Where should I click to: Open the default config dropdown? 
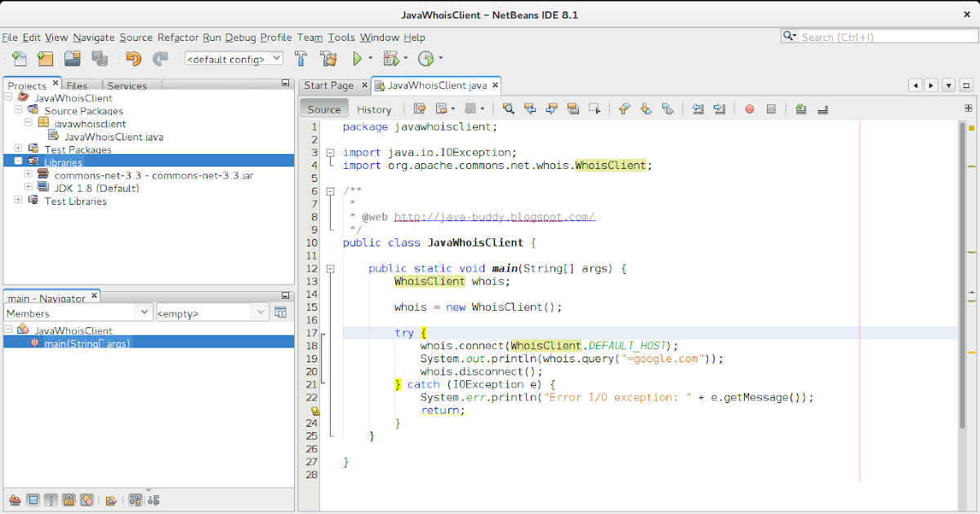click(275, 58)
